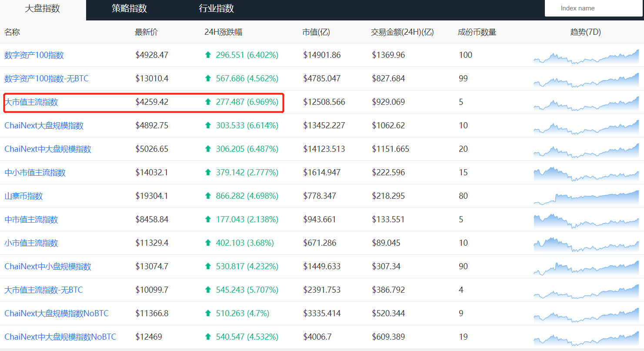
Task: Open the 大市值主流指数 link
Action: (x=31, y=102)
